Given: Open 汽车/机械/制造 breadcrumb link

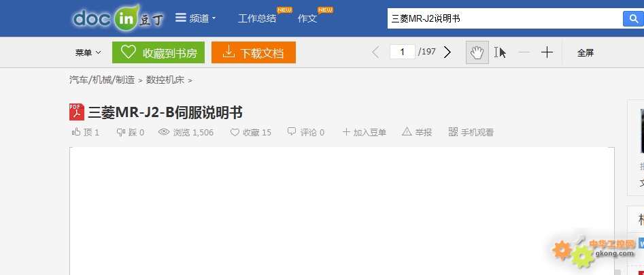Looking at the screenshot, I should [x=102, y=80].
